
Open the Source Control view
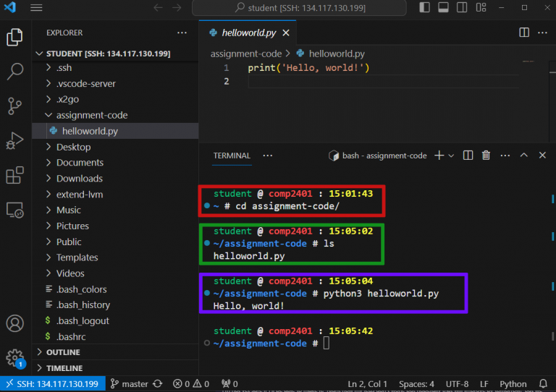coord(15,106)
